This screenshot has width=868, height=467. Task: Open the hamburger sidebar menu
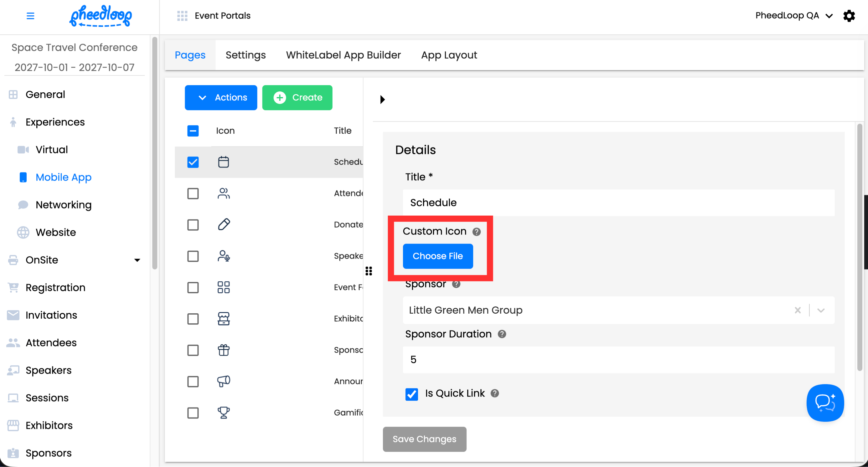click(30, 15)
